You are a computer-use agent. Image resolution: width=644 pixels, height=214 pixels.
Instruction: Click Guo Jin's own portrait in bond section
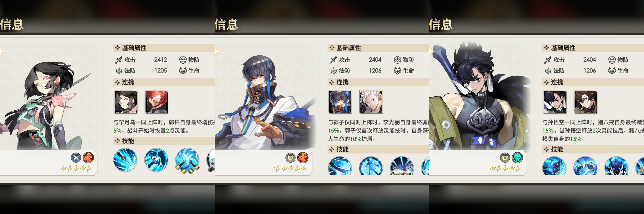point(125,102)
